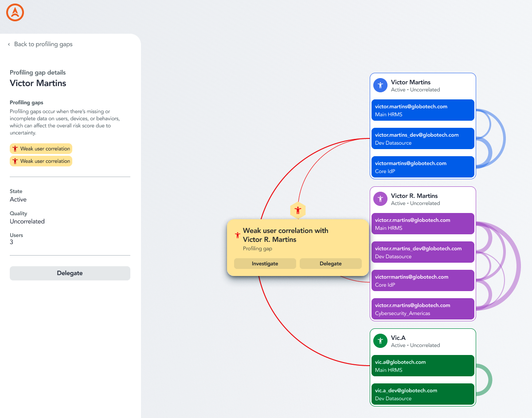
Task: Select the second Weak user correlation tag
Action: (x=41, y=161)
